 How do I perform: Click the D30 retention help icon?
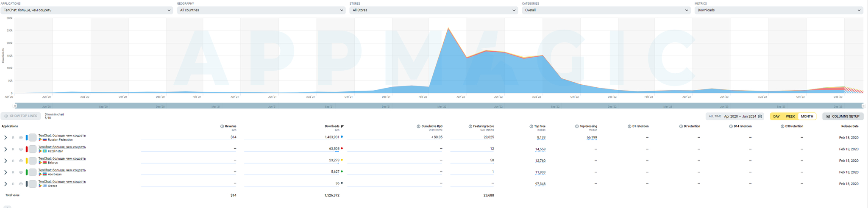coord(782,126)
